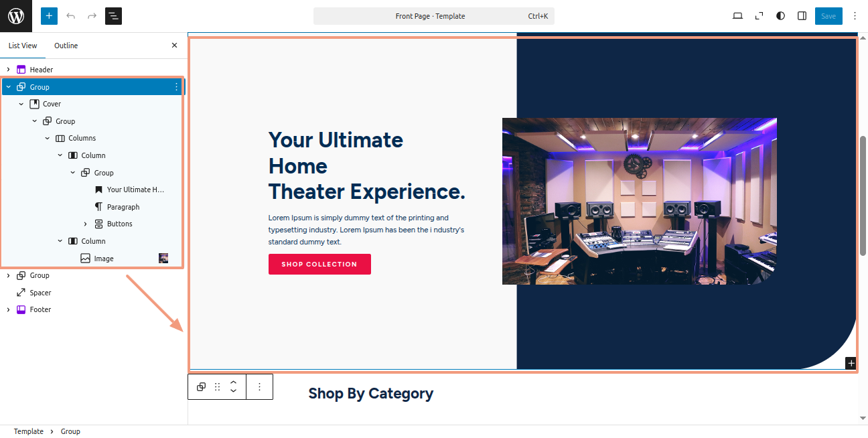Select the Cover block in list view
868x438 pixels.
[x=52, y=104]
